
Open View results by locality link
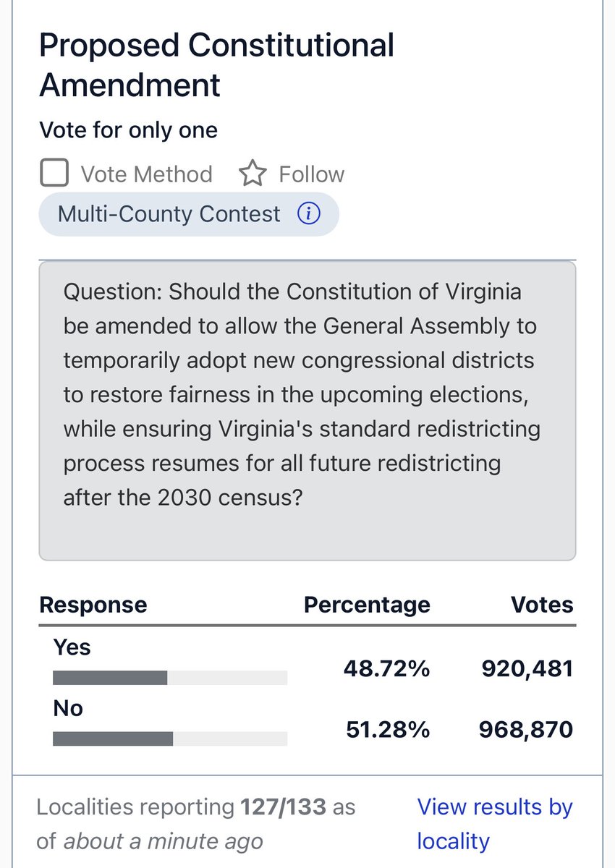tap(495, 824)
